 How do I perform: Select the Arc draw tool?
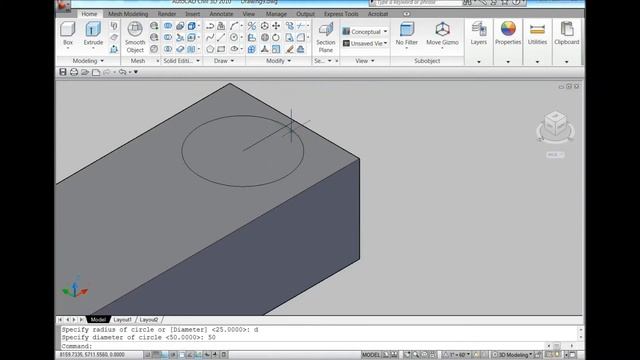[x=234, y=26]
